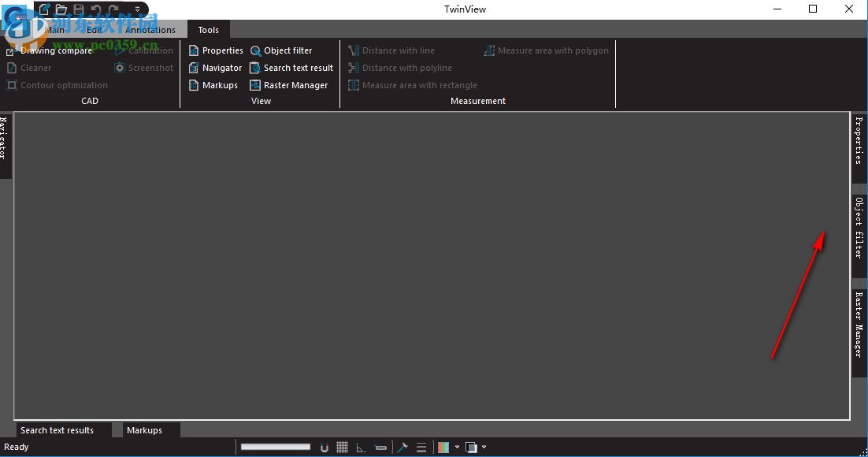
Task: Click the Raster Manager label in ribbon
Action: pos(295,85)
